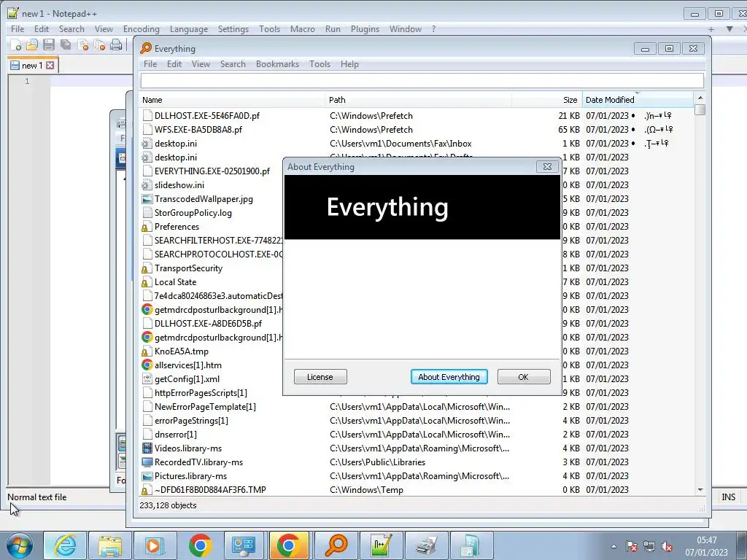Launch Internet Explorer from taskbar
Screen dimensions: 747x560
65,545
